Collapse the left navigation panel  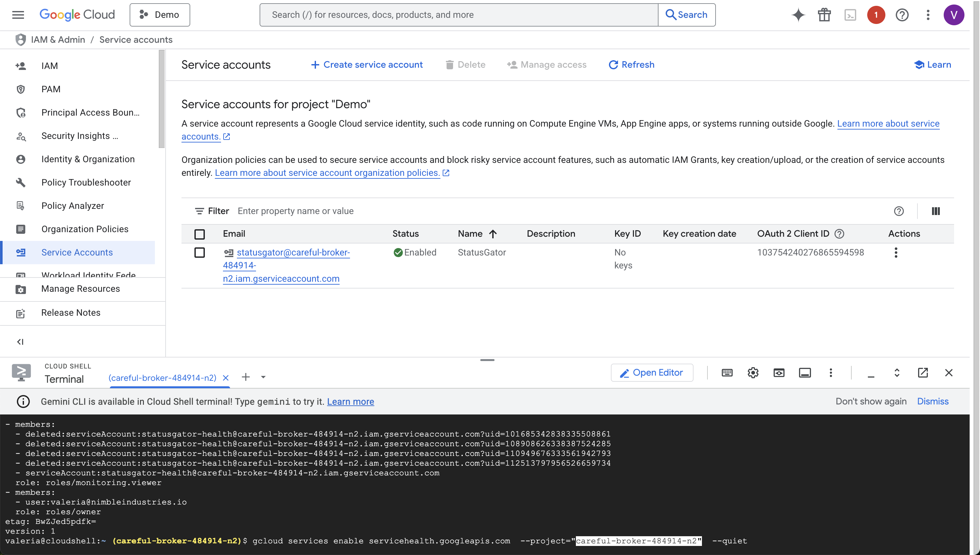pyautogui.click(x=20, y=342)
